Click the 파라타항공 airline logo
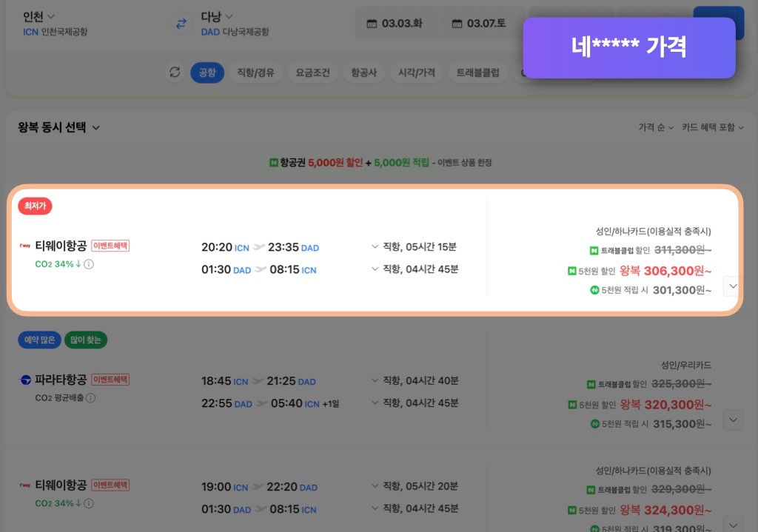Image resolution: width=758 pixels, height=532 pixels. 25,380
